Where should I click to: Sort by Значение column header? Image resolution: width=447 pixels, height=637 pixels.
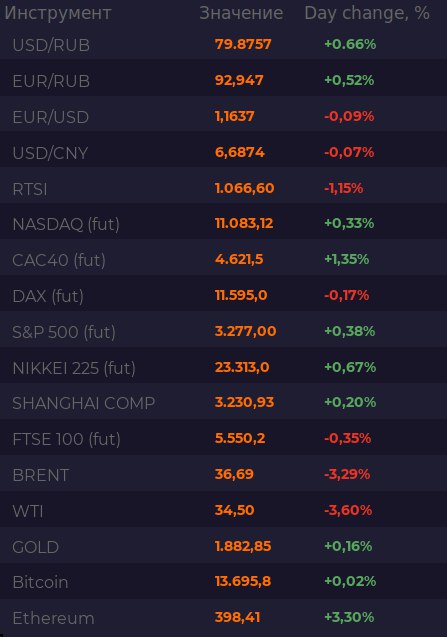[241, 13]
